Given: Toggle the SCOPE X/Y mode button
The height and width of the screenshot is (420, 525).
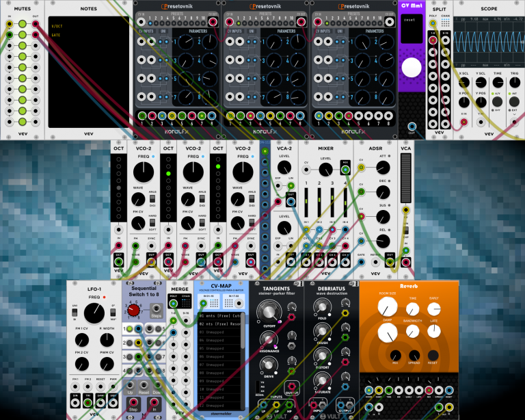Looking at the screenshot, I should point(498,101).
